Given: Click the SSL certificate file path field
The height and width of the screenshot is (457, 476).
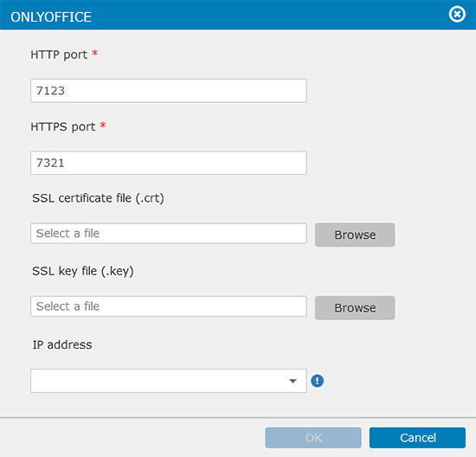Looking at the screenshot, I should [169, 233].
